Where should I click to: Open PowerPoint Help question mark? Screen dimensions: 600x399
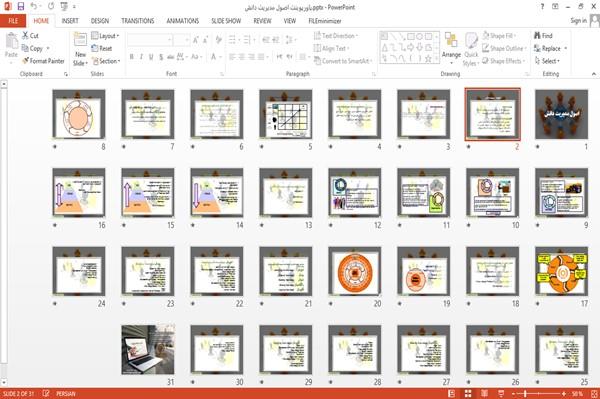tap(542, 7)
